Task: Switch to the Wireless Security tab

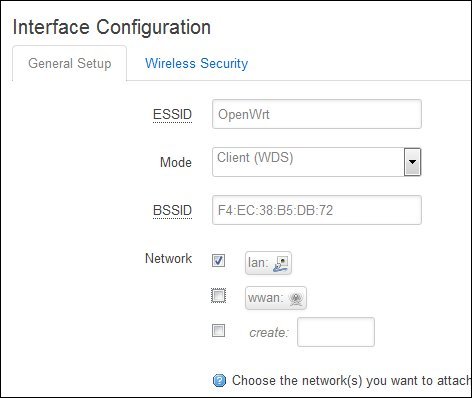Action: 197,63
